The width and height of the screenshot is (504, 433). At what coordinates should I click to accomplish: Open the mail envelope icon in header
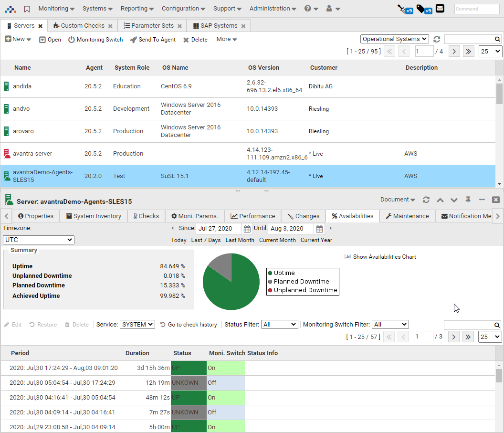(440, 9)
